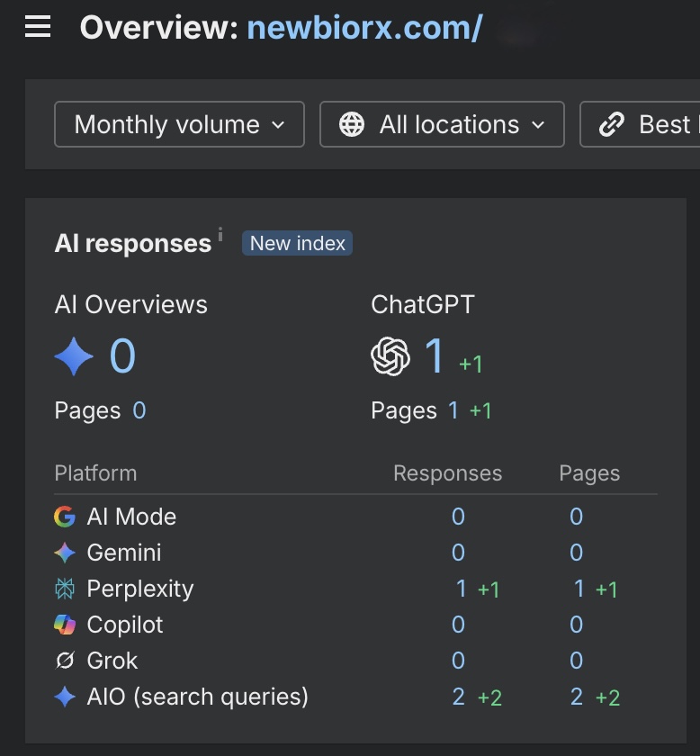The image size is (700, 756).
Task: Click the AI responses info icon
Action: [x=220, y=234]
